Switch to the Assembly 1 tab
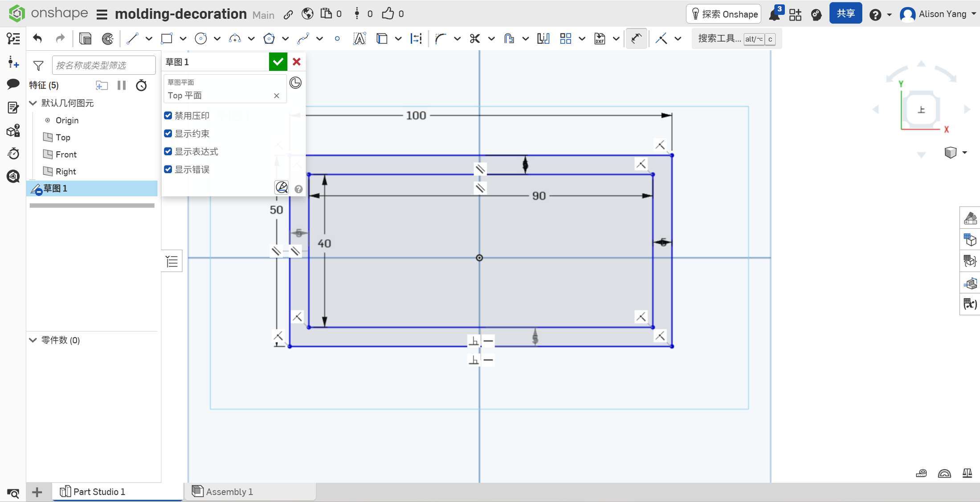The height and width of the screenshot is (502, 980). (x=229, y=491)
